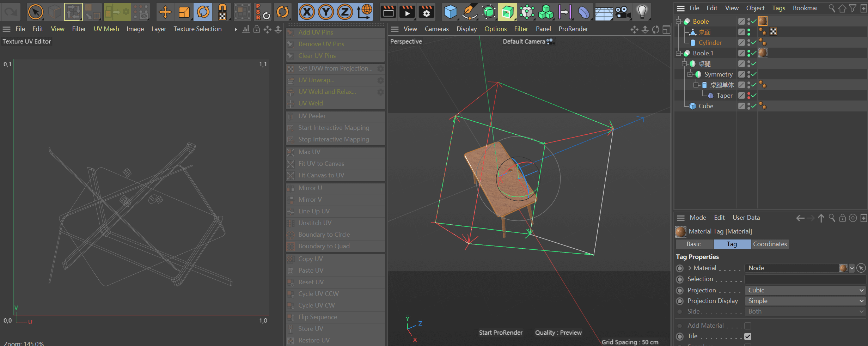Toggle Z axis lock
Image resolution: width=868 pixels, height=346 pixels.
(345, 12)
